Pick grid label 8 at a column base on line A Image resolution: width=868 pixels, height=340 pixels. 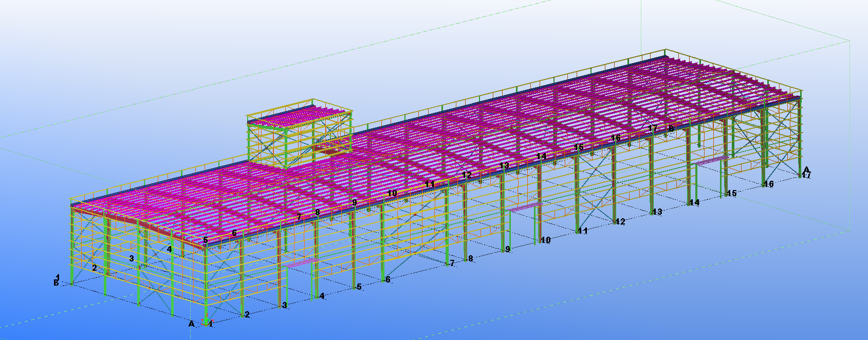(470, 259)
